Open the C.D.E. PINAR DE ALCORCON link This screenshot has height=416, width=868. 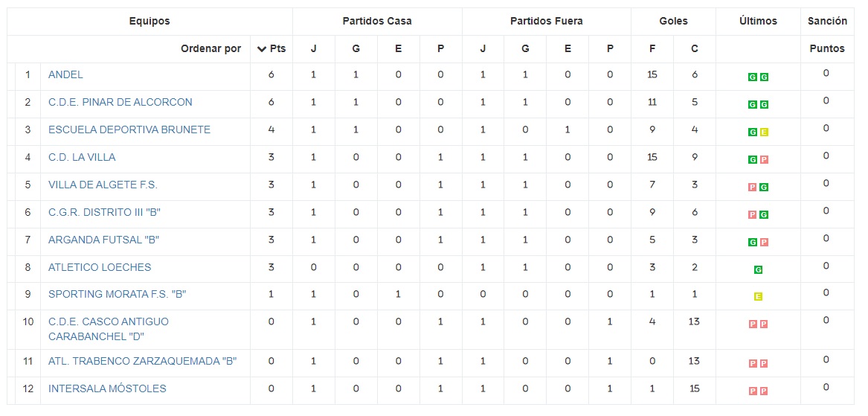120,102
